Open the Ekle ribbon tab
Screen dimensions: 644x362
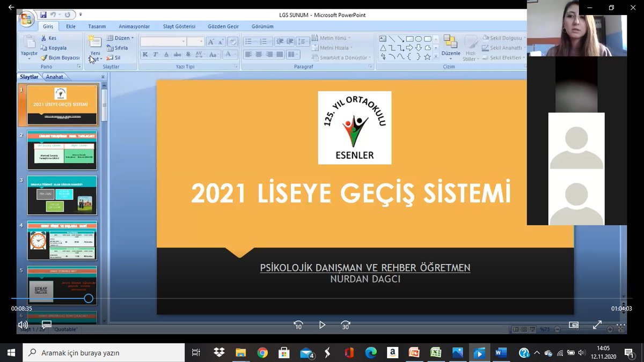click(x=71, y=26)
